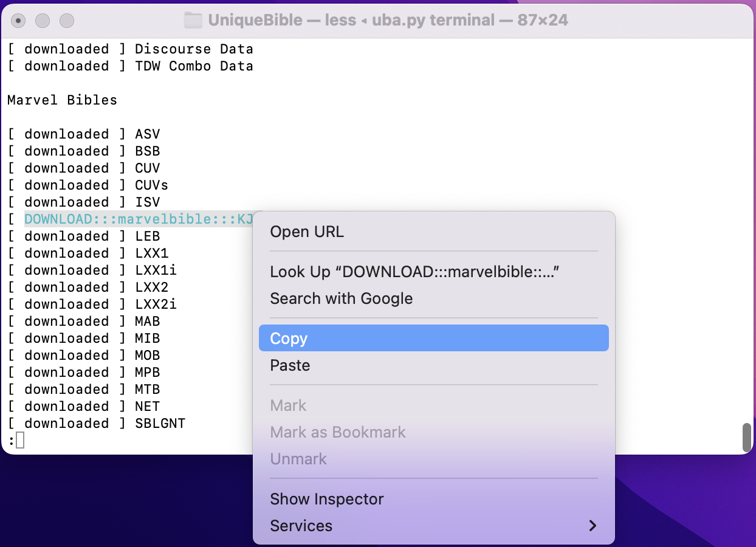Select Look Up in the context menu
The image size is (756, 547).
point(433,272)
